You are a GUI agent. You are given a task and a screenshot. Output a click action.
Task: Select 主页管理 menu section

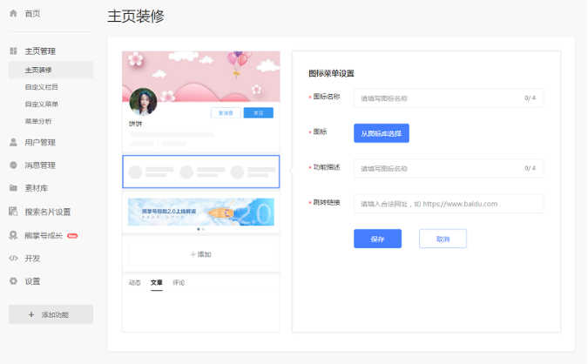[40, 51]
